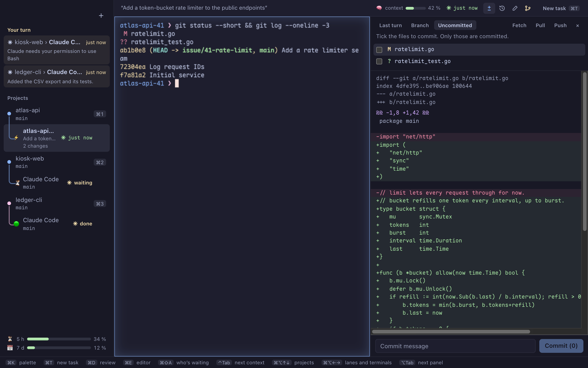Viewport: 588px width, 368px height.
Task: Click the blue dot beside atlas-api project
Action: tap(9, 113)
